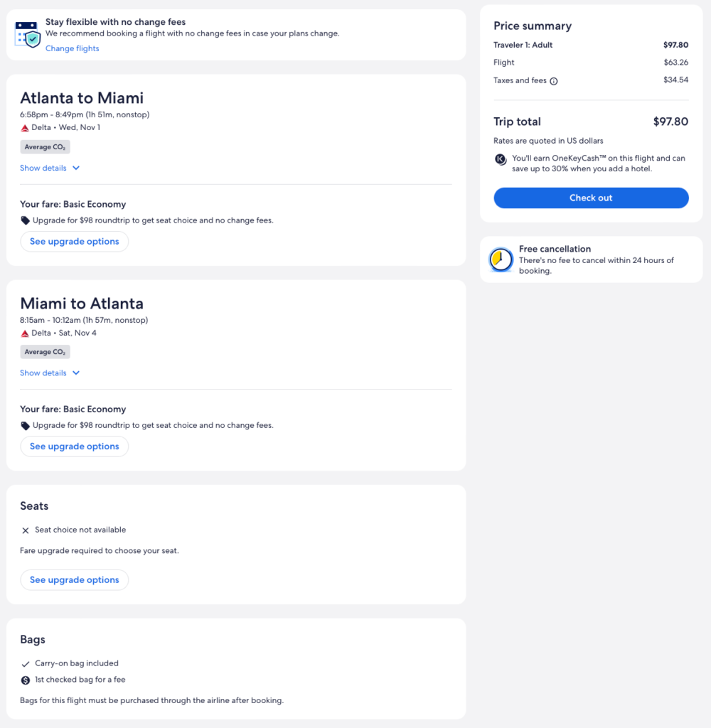Click the calendar shield icon
711x728 pixels.
28,33
